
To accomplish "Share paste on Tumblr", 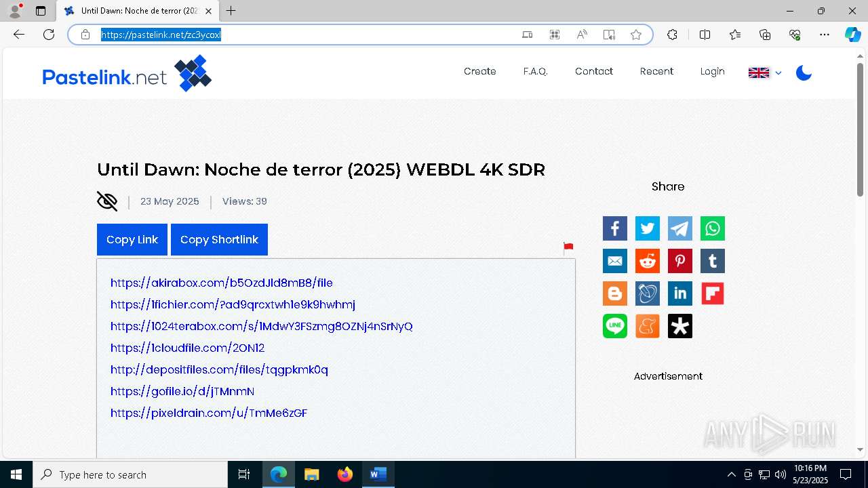I will [713, 261].
